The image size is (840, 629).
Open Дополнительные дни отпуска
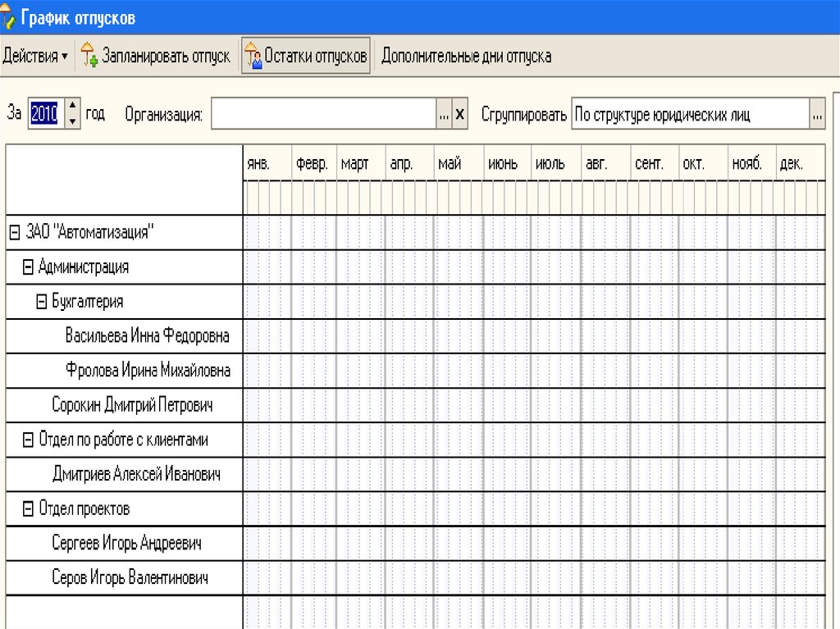(466, 57)
